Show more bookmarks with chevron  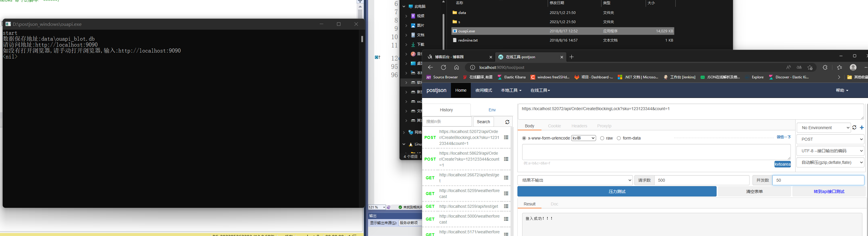tap(839, 77)
